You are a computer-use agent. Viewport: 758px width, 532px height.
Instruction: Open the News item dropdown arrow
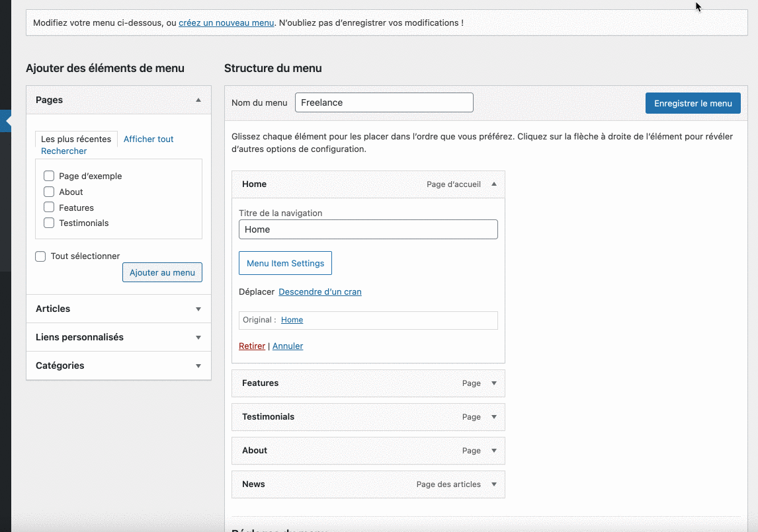pos(493,484)
